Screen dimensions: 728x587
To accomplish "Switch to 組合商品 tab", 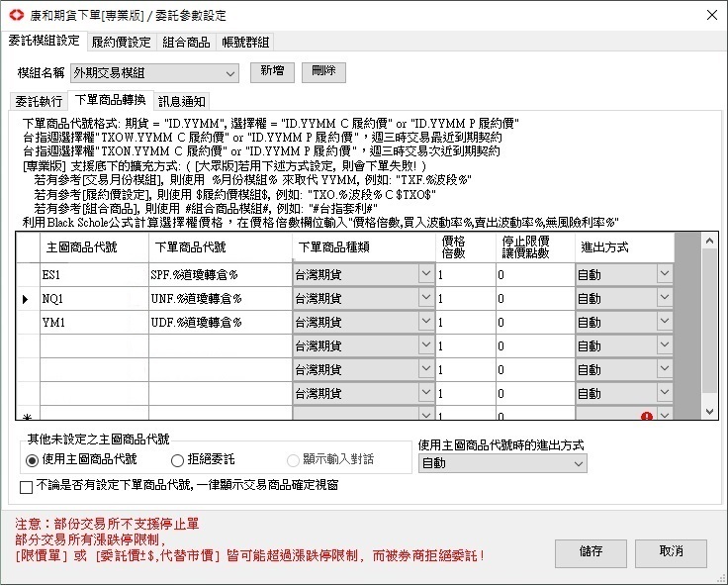I will [x=186, y=43].
